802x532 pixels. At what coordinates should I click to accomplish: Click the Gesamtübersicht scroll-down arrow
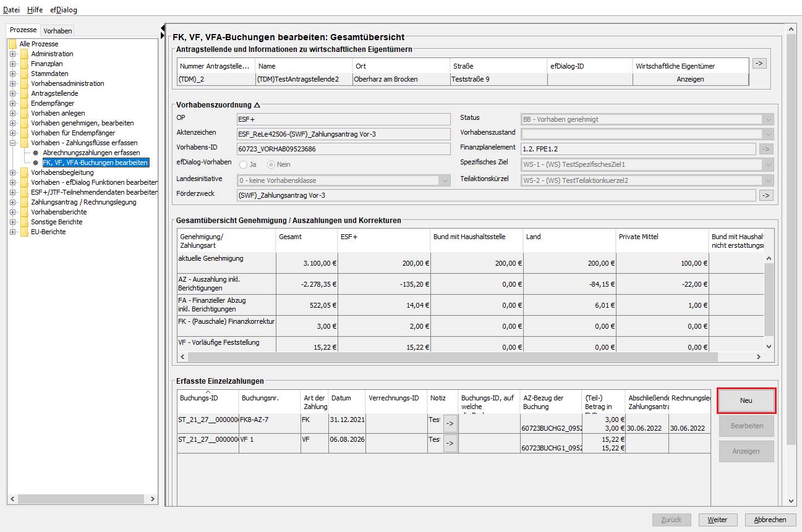tap(769, 347)
